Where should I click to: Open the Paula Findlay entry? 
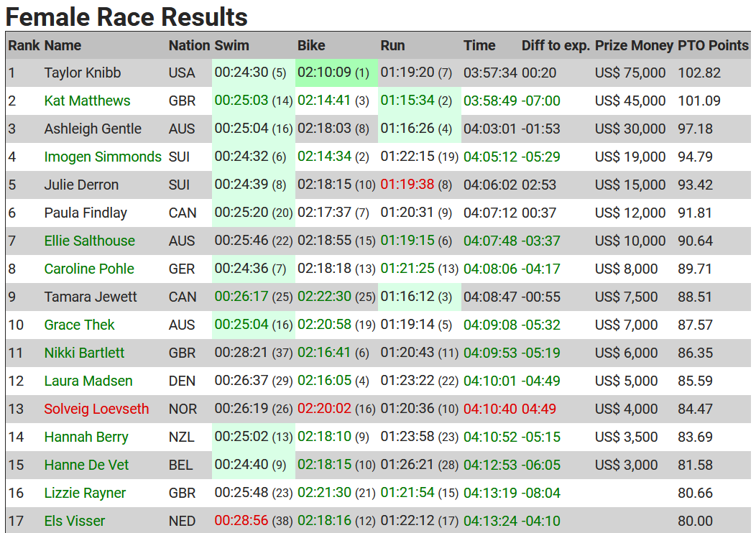(x=86, y=213)
